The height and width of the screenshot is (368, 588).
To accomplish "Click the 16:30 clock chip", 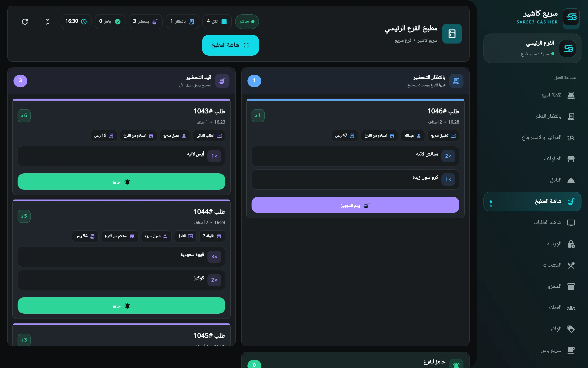I will pos(76,22).
